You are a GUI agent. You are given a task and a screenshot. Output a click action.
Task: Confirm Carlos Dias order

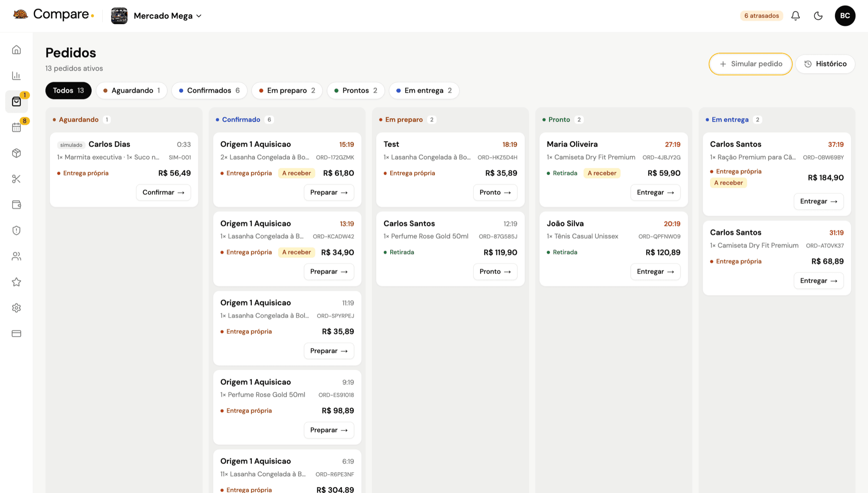click(163, 193)
